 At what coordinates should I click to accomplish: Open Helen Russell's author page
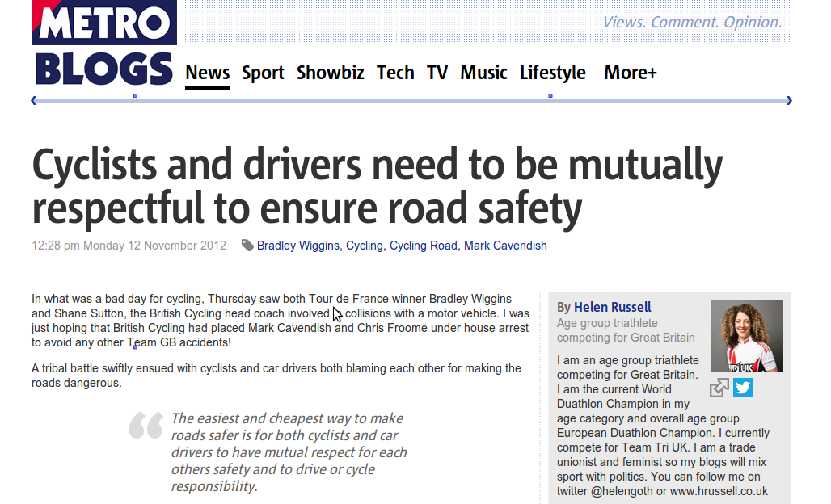pyautogui.click(x=612, y=307)
